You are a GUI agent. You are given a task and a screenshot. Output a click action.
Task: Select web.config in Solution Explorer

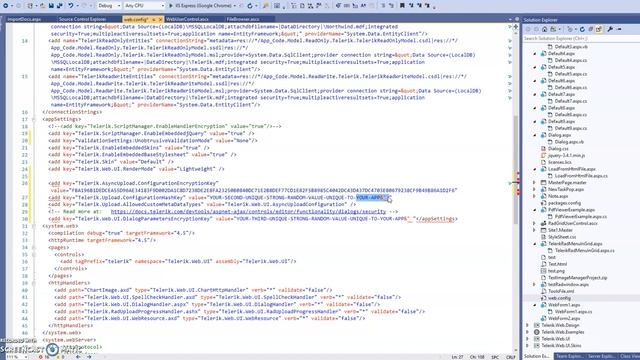click(559, 298)
